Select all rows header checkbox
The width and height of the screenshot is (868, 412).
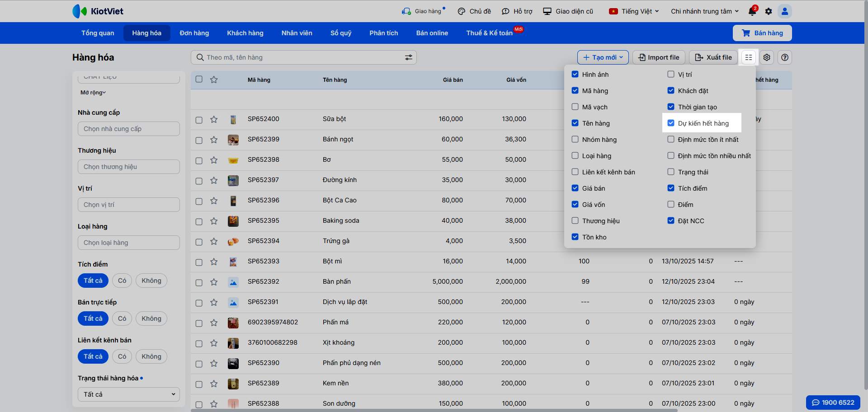click(199, 79)
